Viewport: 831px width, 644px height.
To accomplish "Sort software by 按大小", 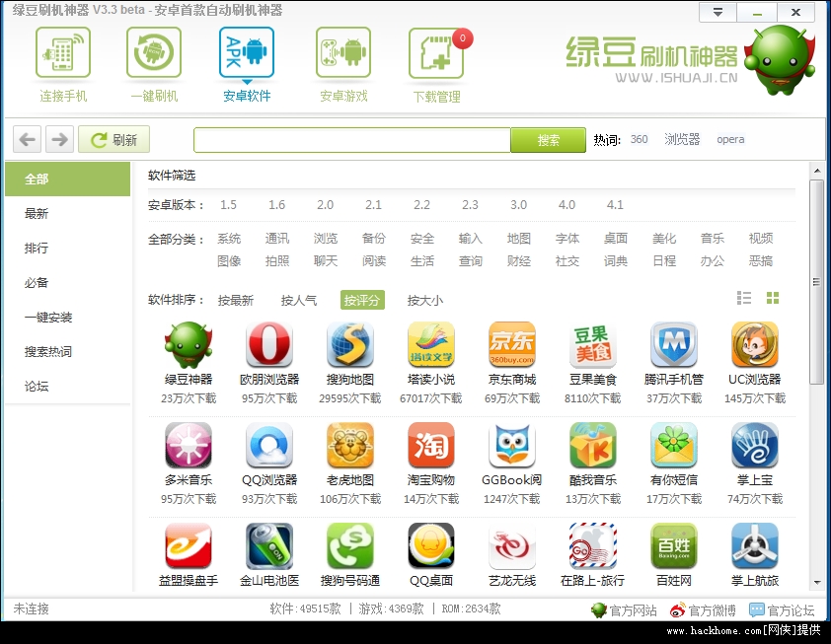I will click(425, 300).
